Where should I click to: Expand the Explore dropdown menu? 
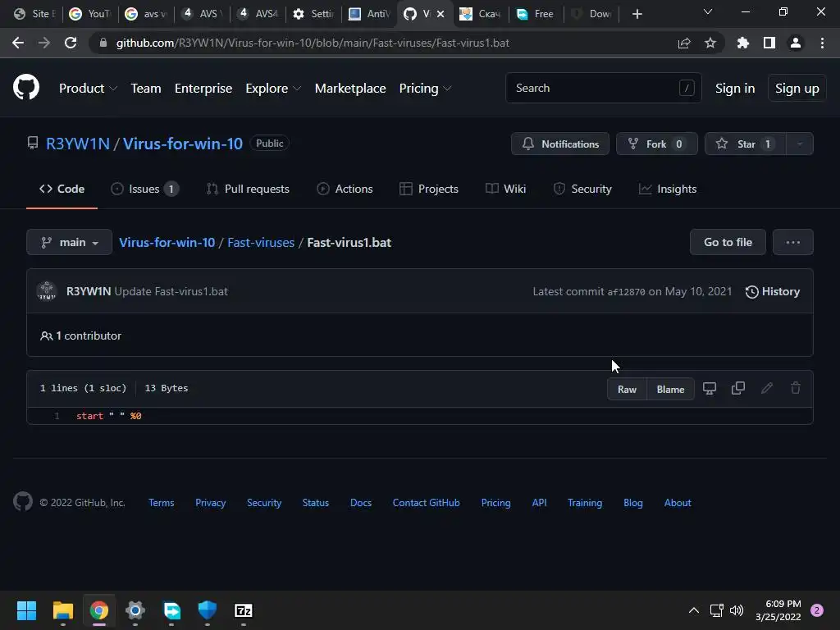tap(273, 89)
